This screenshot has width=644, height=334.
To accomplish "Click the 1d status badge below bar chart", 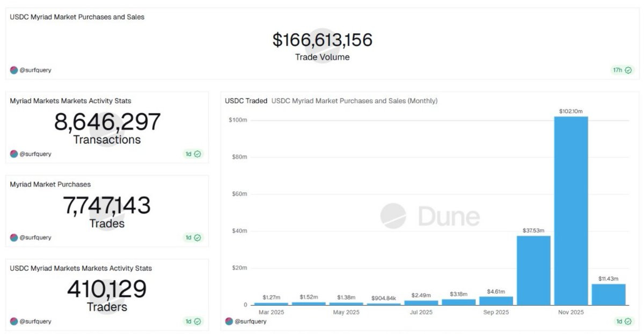I will 624,321.
